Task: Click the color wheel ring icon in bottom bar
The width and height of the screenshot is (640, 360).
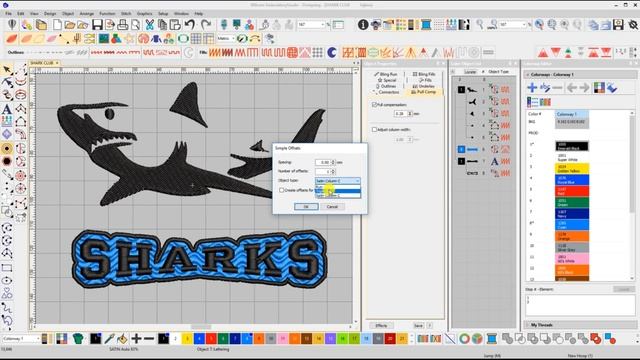Action: (x=464, y=338)
